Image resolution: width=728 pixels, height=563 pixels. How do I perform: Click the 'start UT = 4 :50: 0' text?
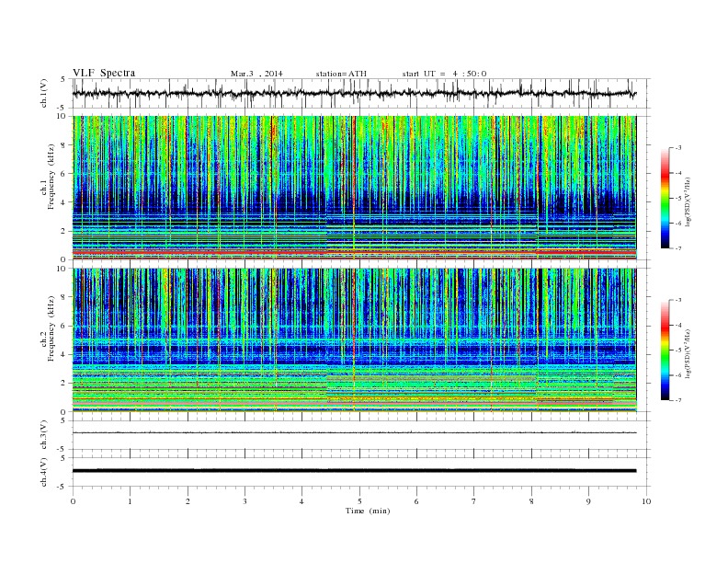(x=444, y=74)
